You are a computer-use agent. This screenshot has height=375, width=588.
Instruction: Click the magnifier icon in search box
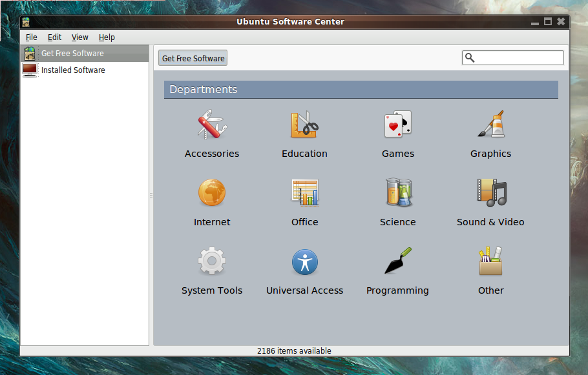click(x=470, y=57)
